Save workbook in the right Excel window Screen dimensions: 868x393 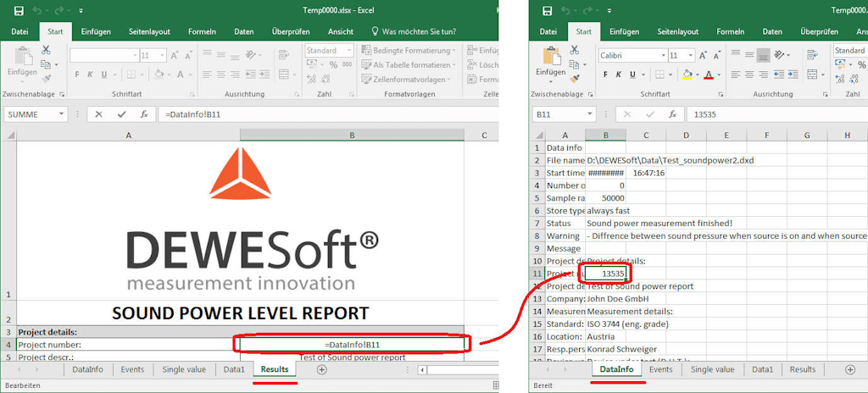(x=548, y=11)
